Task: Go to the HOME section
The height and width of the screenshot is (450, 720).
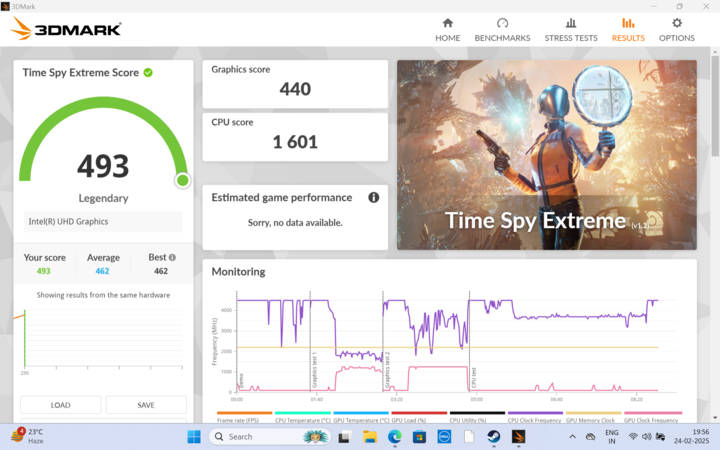Action: point(448,30)
